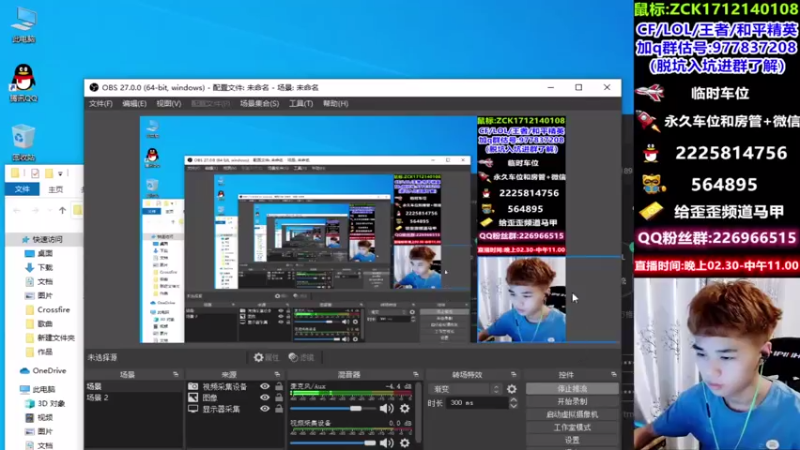This screenshot has width=800, height=450.
Task: Pop out the 场景 dock panel icon
Action: pyautogui.click(x=176, y=374)
